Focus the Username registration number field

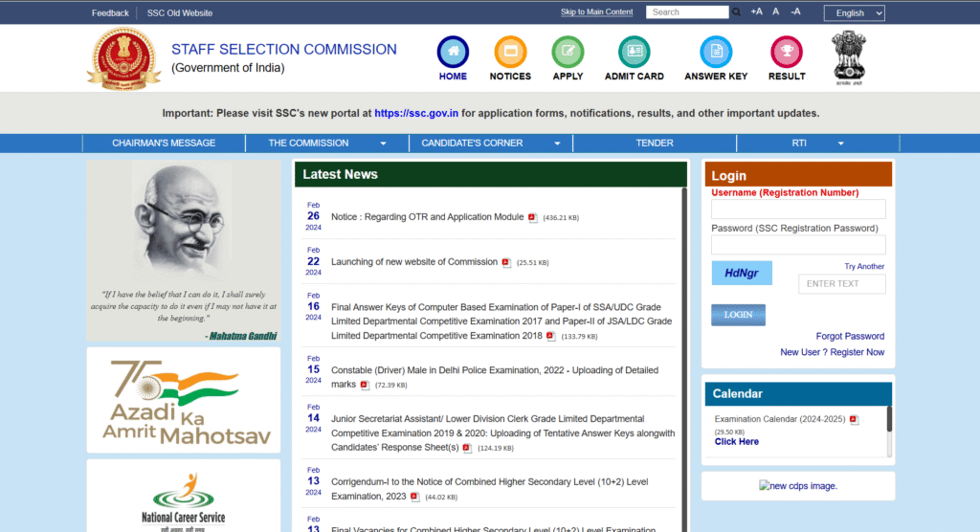[798, 209]
